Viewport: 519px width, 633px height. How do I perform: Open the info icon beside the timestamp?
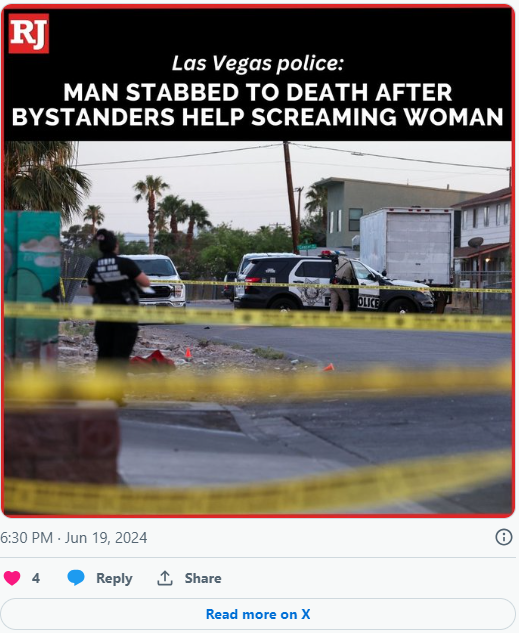click(503, 537)
